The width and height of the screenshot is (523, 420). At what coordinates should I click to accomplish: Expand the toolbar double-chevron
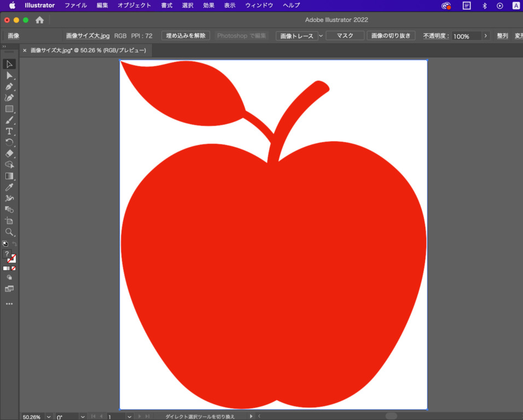4,46
